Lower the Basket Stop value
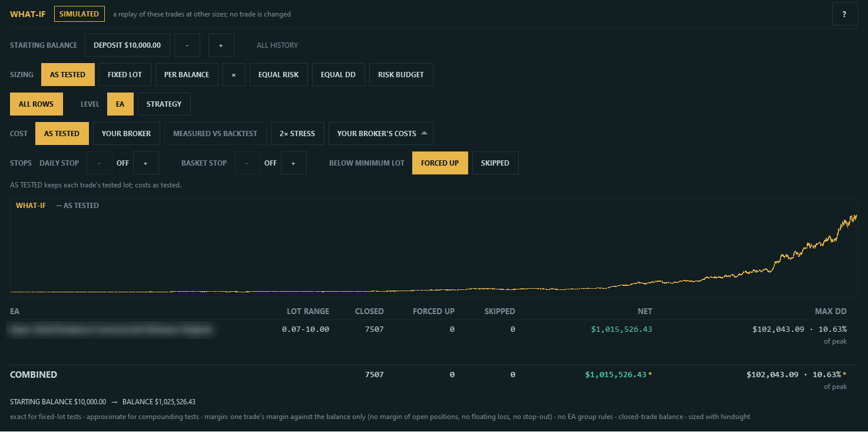Image resolution: width=868 pixels, height=432 pixels. [247, 163]
